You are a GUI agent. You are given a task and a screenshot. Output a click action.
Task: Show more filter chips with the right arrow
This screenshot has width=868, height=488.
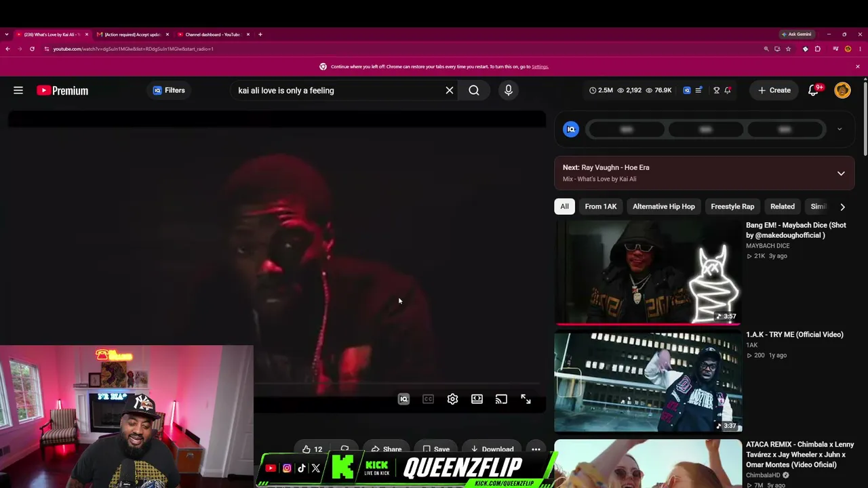842,207
